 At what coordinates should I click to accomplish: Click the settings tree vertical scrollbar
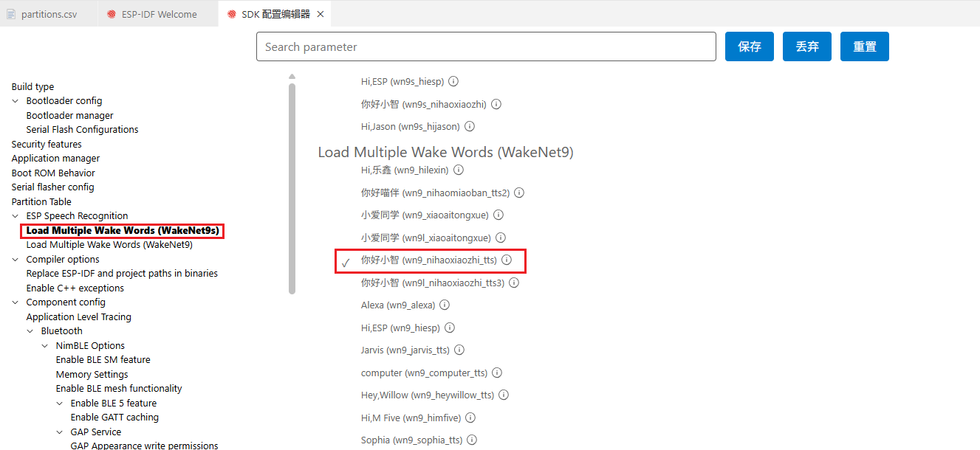[x=292, y=184]
